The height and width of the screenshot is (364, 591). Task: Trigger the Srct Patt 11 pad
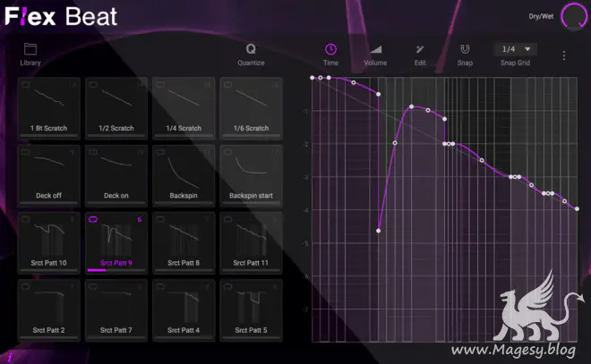251,242
